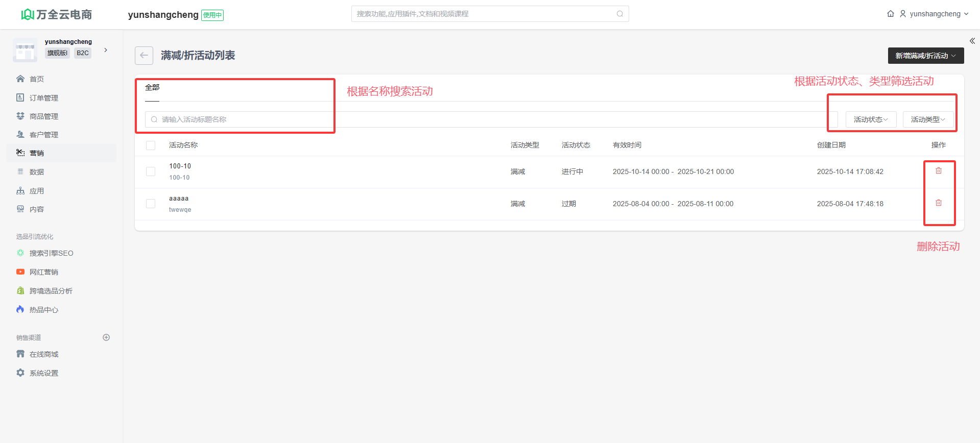
Task: Toggle the select-all header checkbox
Action: pyautogui.click(x=151, y=145)
